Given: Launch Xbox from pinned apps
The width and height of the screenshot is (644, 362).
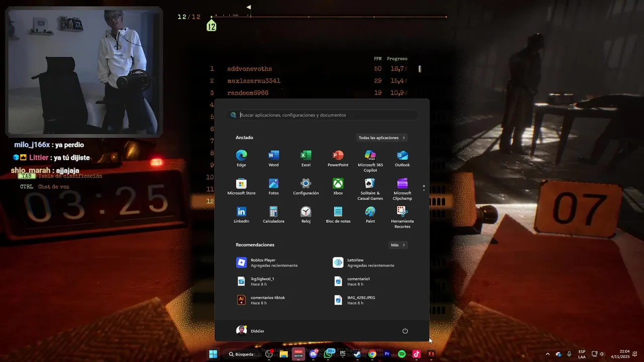Looking at the screenshot, I should [338, 186].
